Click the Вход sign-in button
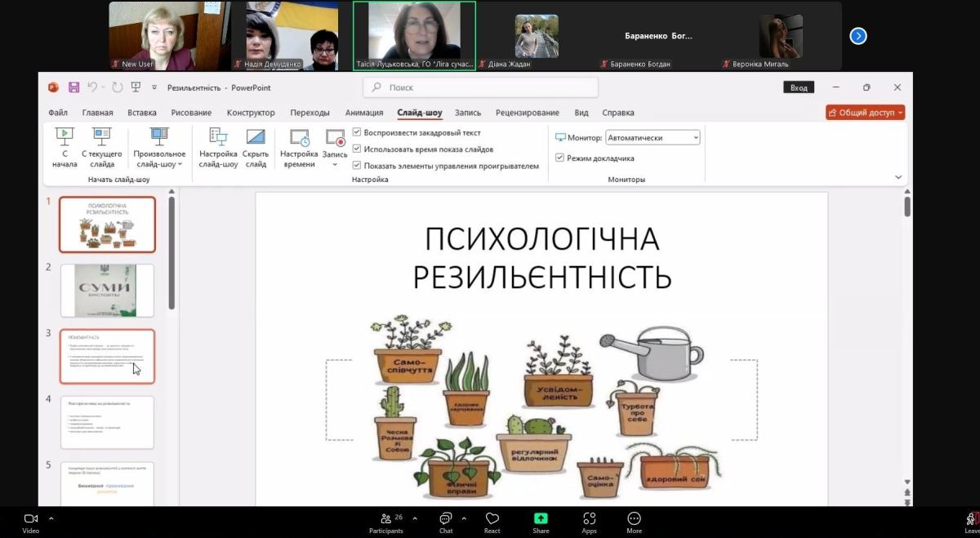Image resolution: width=980 pixels, height=538 pixels. coord(799,87)
